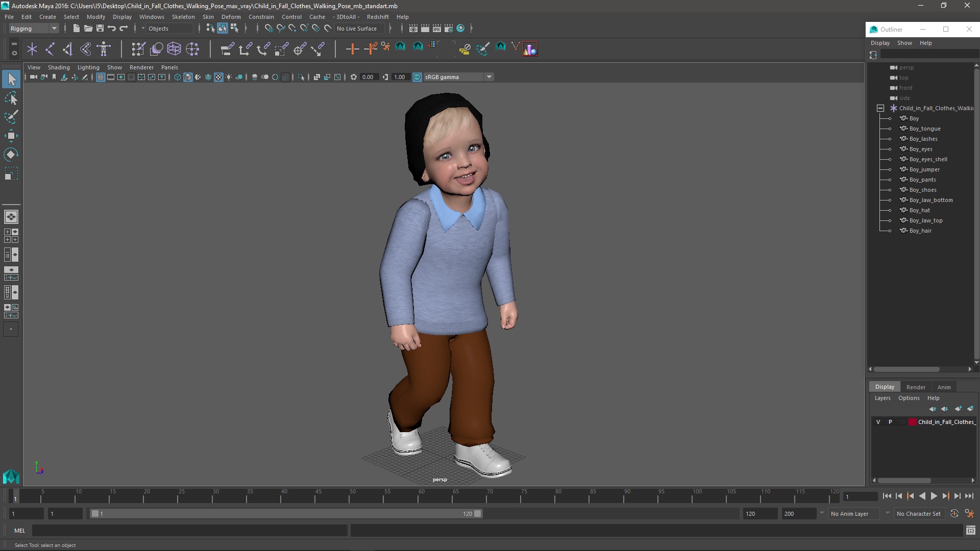980x551 pixels.
Task: Toggle Auto Keyframe button
Action: tap(954, 514)
